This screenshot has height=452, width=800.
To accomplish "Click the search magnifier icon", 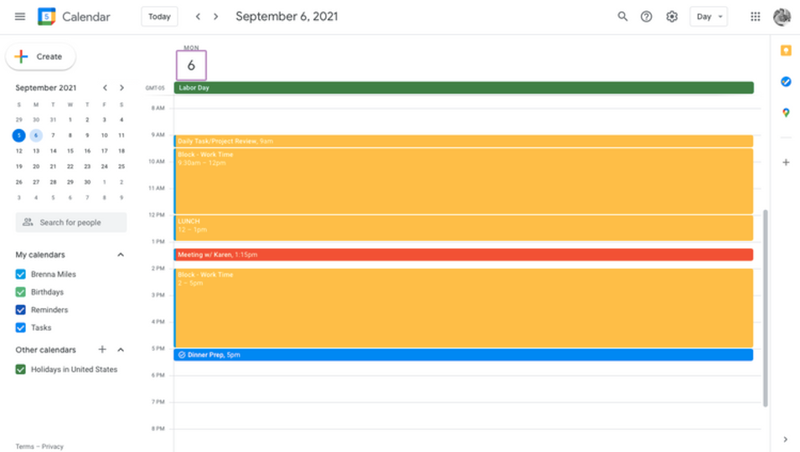I will 622,16.
